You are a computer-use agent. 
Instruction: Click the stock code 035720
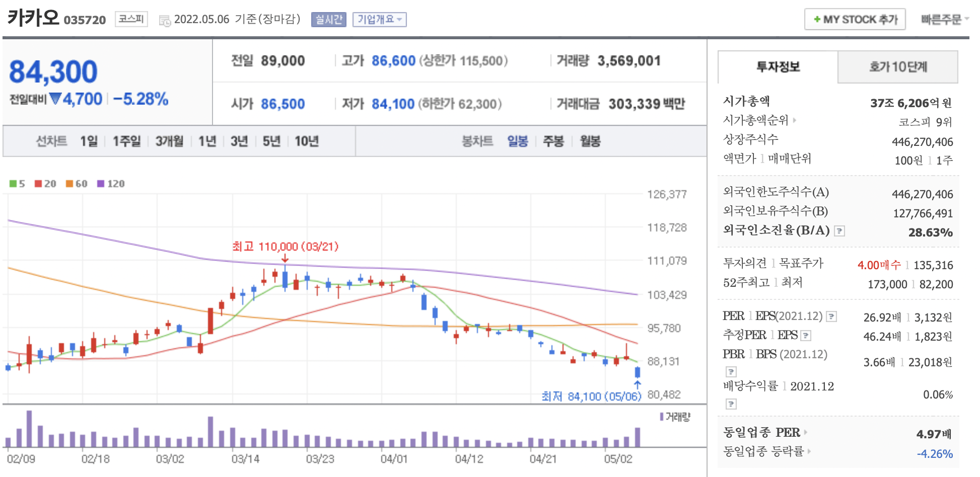(85, 20)
